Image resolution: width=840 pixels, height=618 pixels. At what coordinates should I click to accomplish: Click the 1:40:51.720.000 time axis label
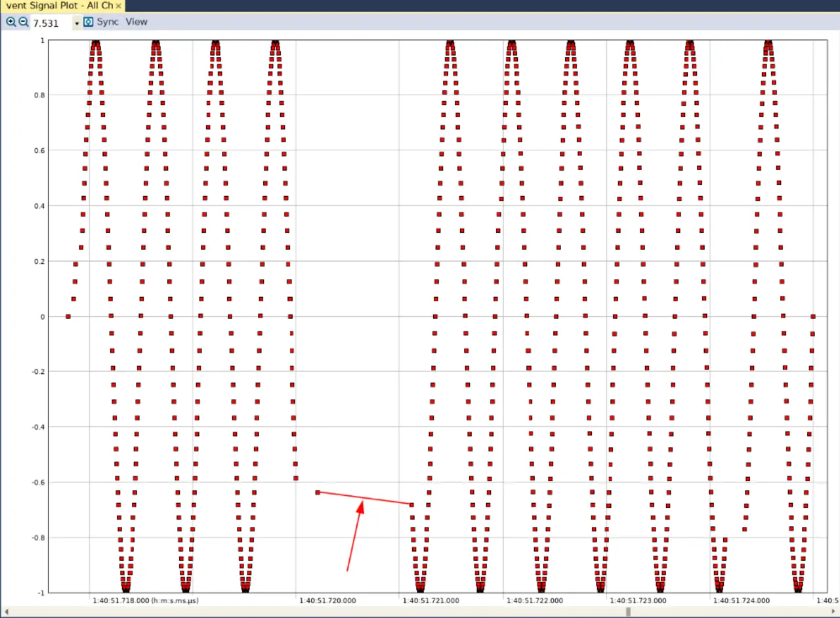point(327,600)
